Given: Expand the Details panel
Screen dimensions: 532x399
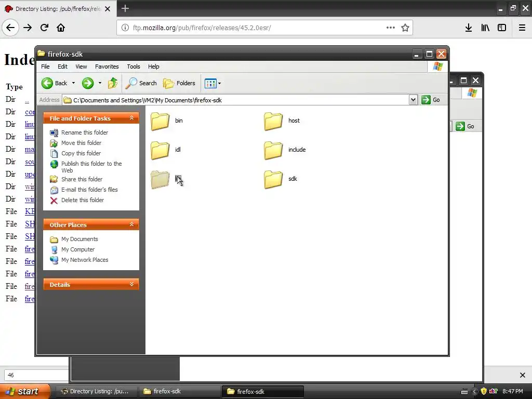Looking at the screenshot, I should coord(131,284).
